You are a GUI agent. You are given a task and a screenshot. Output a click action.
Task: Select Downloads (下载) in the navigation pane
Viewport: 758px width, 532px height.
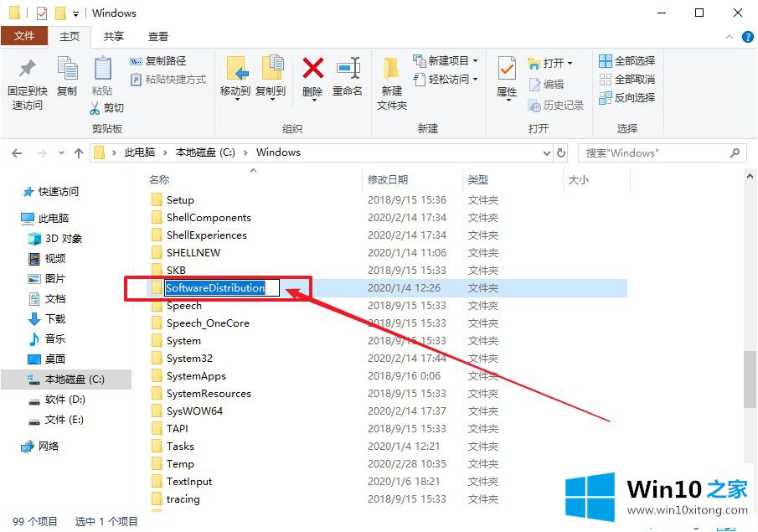click(47, 319)
